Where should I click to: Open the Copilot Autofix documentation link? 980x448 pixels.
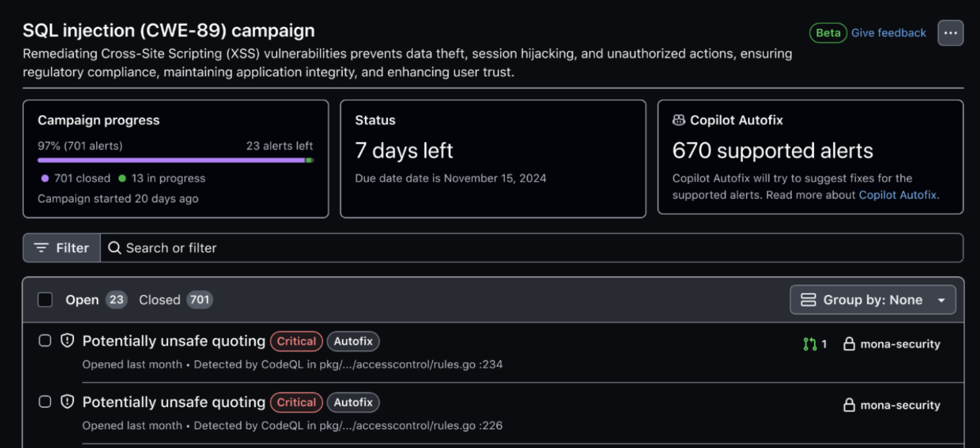(x=898, y=195)
